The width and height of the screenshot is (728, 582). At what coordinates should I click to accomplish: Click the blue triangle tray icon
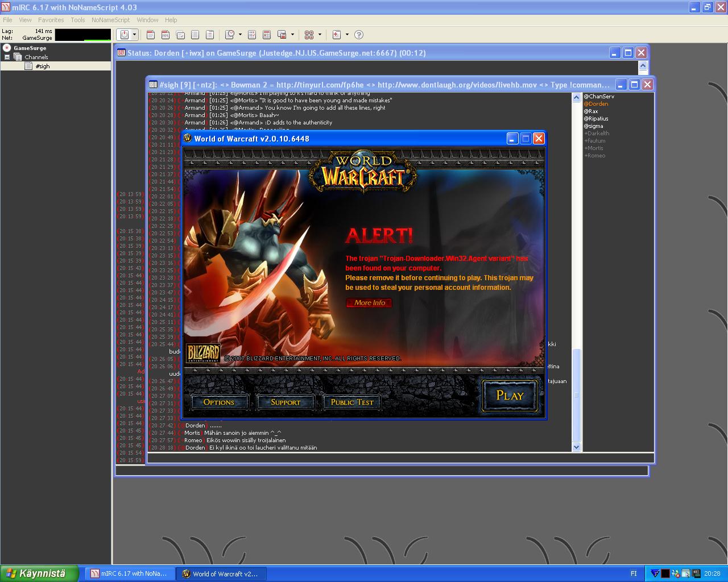pyautogui.click(x=655, y=574)
